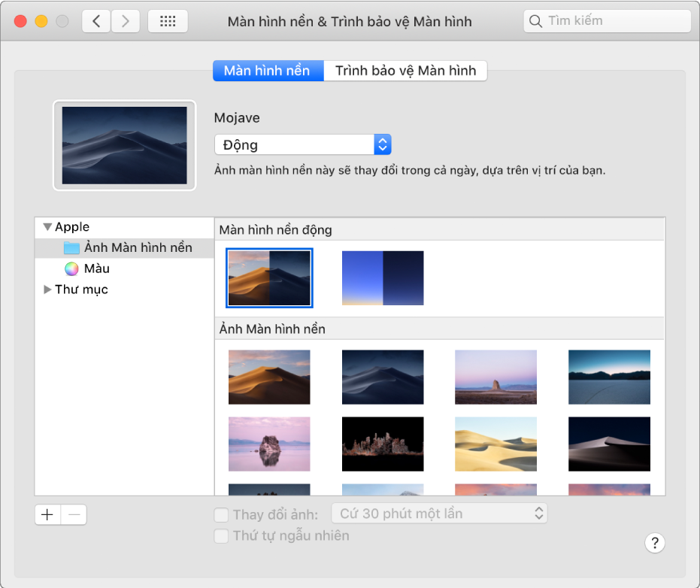
Task: Select the yellow sand dunes picture
Action: pos(495,444)
